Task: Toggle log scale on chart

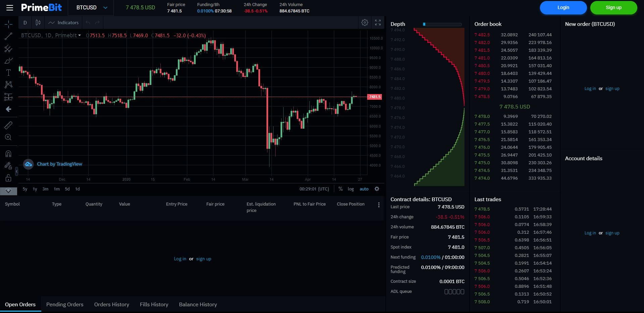Action: point(351,189)
